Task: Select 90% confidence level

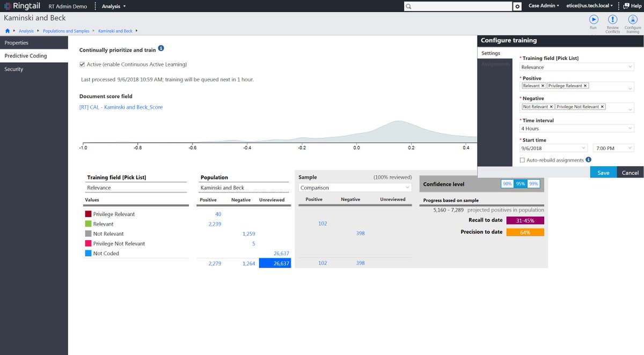Action: pyautogui.click(x=507, y=184)
